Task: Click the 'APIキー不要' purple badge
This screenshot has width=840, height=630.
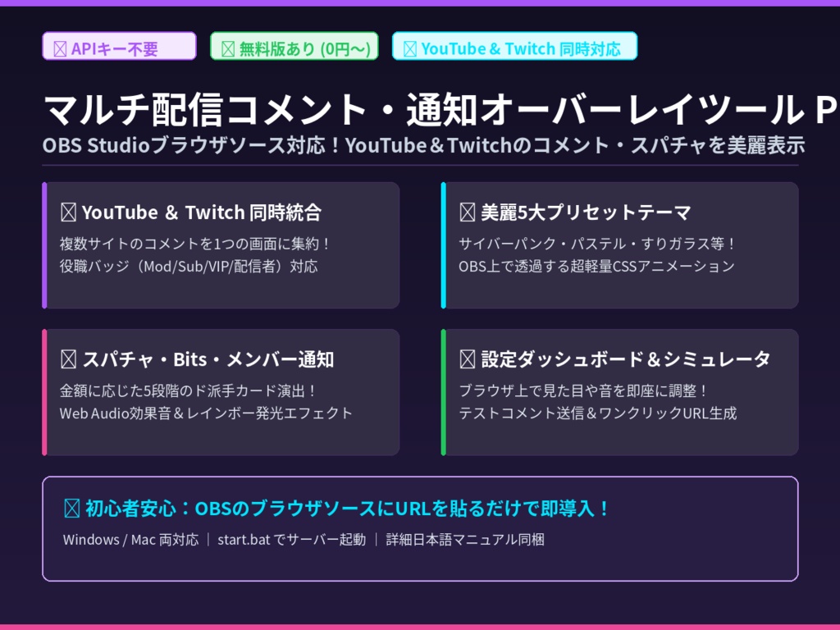Action: point(120,46)
